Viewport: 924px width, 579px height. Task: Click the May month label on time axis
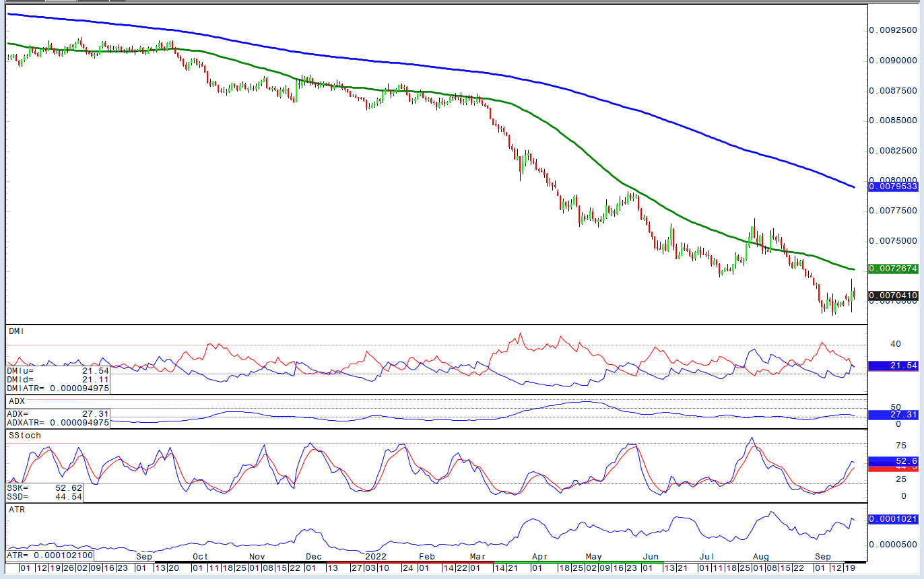click(x=593, y=557)
